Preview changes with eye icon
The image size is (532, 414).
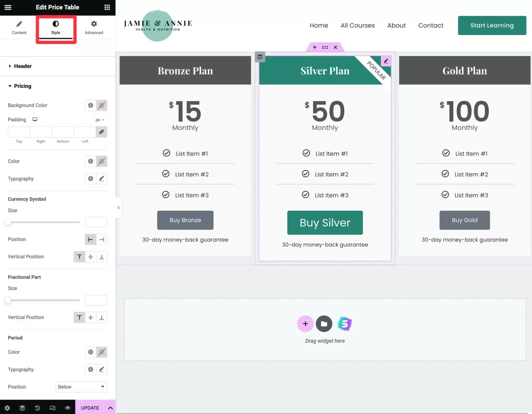coord(68,408)
